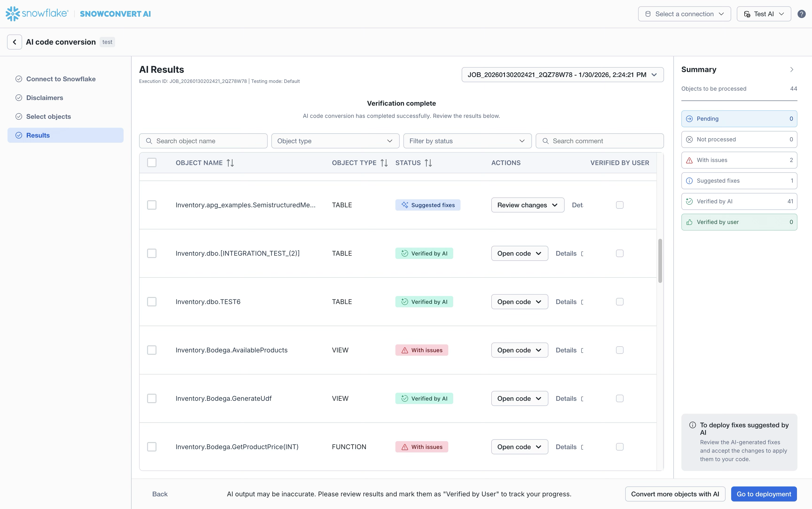Click the help question mark icon
Image resolution: width=812 pixels, height=509 pixels.
[x=801, y=14]
